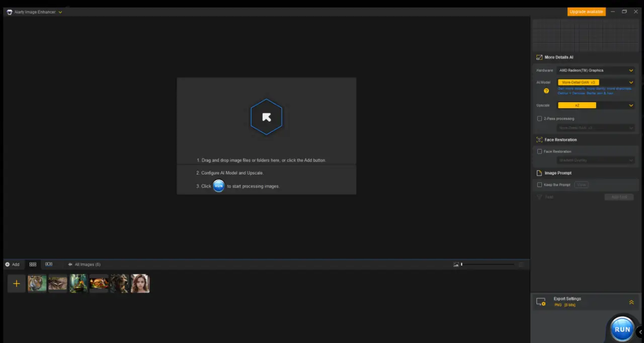Screen dimensions: 644x343
Task: Maximize or restore the Aiarty window
Action: pyautogui.click(x=624, y=12)
